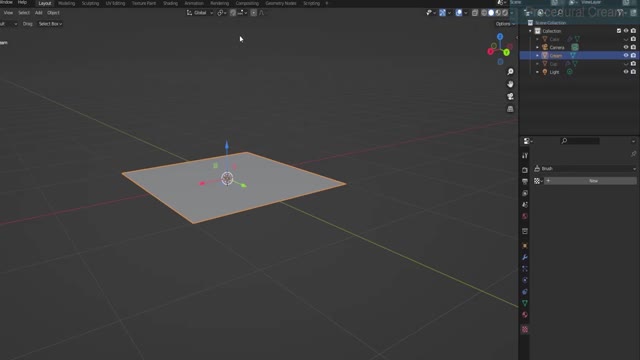Open the Tool properties tab
Screen dimensions: 640x360
[x=525, y=156]
